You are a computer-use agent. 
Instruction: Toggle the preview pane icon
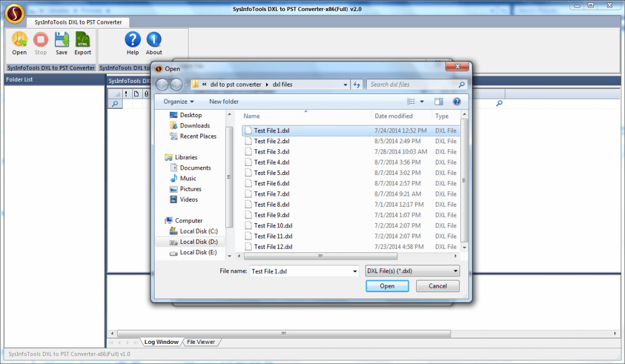point(438,102)
